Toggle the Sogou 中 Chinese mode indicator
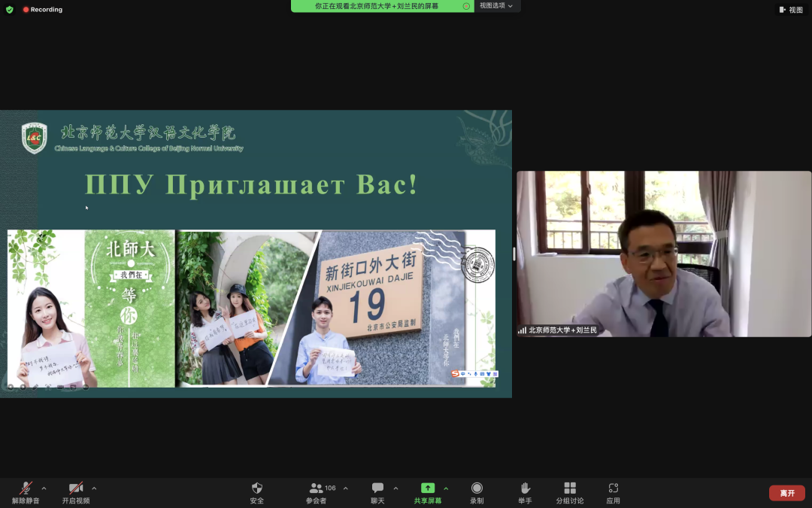Image resolution: width=812 pixels, height=508 pixels. tap(462, 374)
